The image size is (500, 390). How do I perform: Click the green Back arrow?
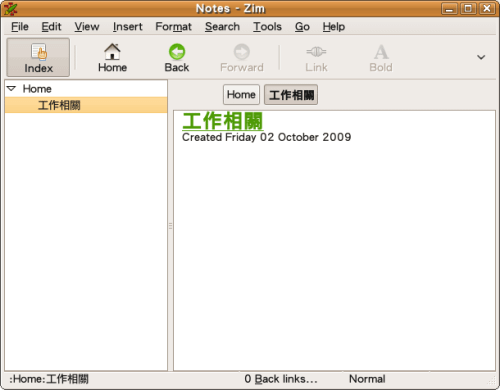pyautogui.click(x=177, y=57)
